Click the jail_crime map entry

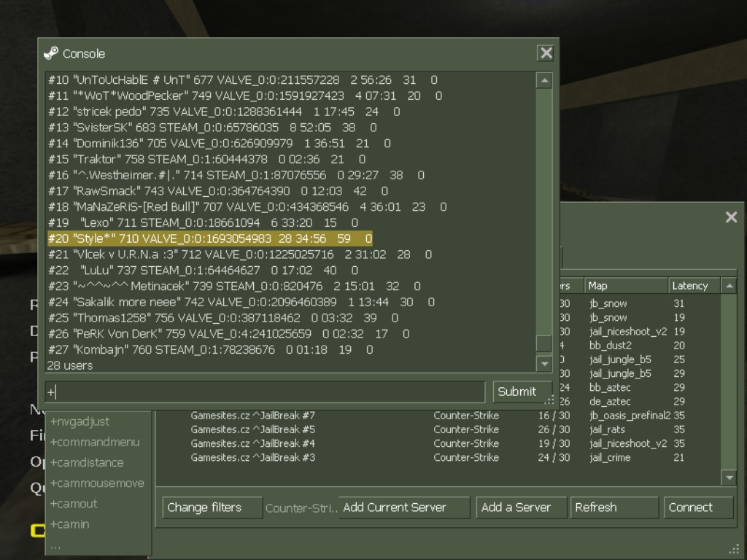(x=610, y=458)
